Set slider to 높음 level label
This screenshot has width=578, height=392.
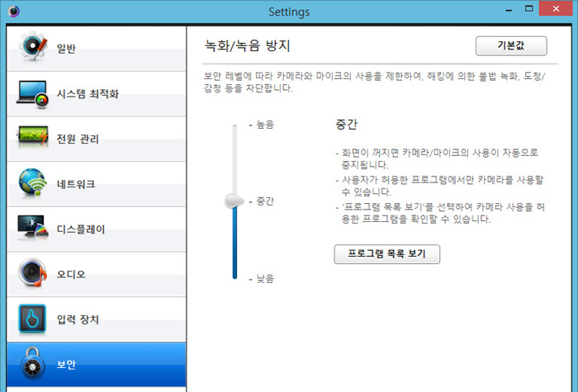(x=265, y=125)
